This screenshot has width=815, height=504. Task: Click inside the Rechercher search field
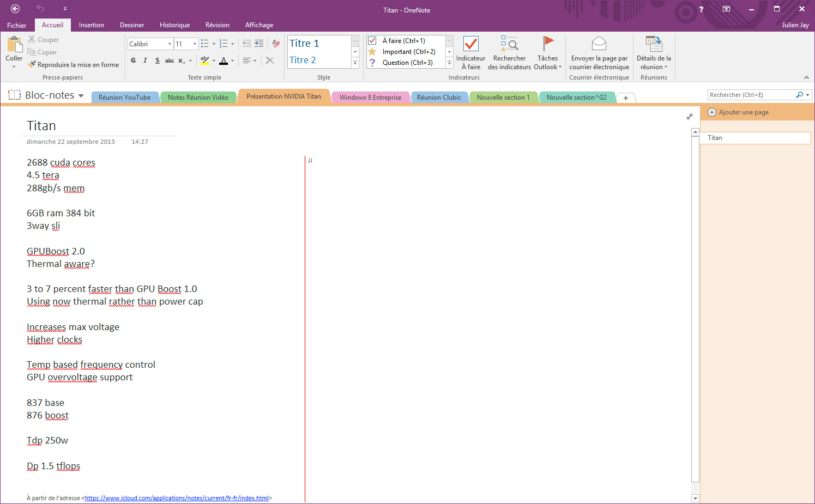752,94
